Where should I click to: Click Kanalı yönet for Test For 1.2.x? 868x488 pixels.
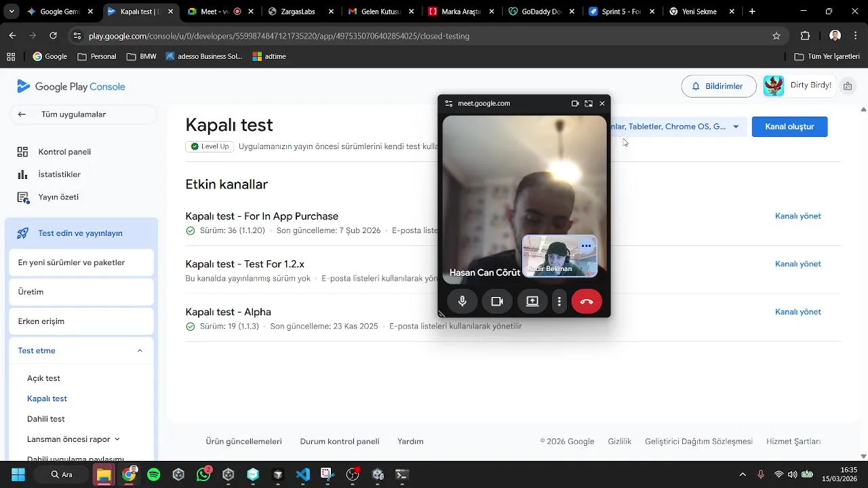click(797, 264)
